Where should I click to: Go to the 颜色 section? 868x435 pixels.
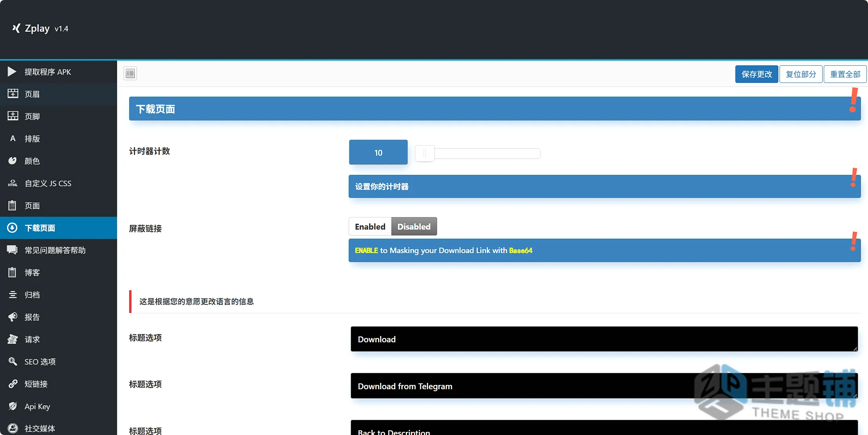(59, 161)
